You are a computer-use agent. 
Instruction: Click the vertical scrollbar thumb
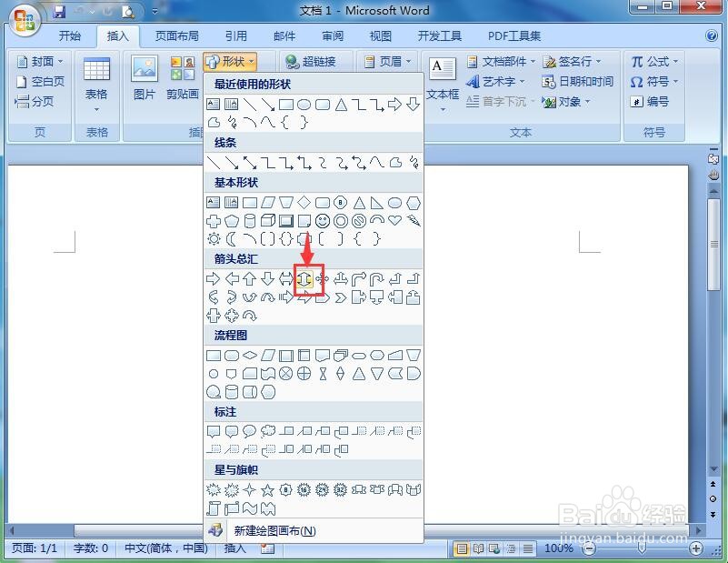tap(713, 245)
